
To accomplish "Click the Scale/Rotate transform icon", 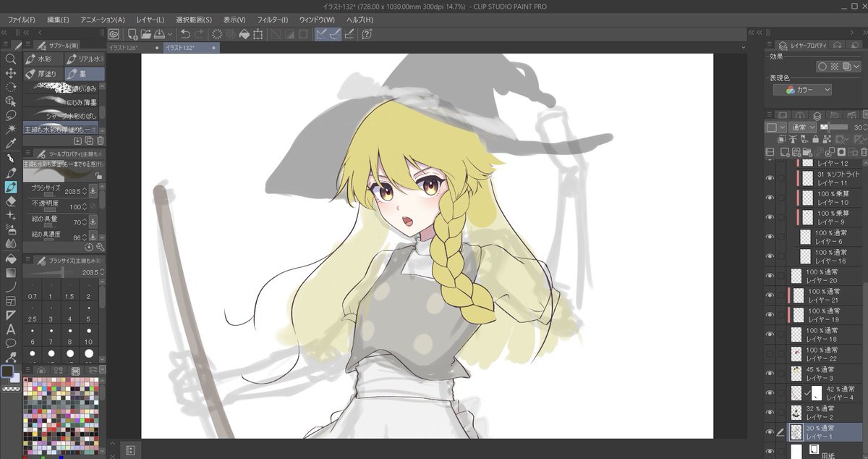I will pyautogui.click(x=258, y=34).
